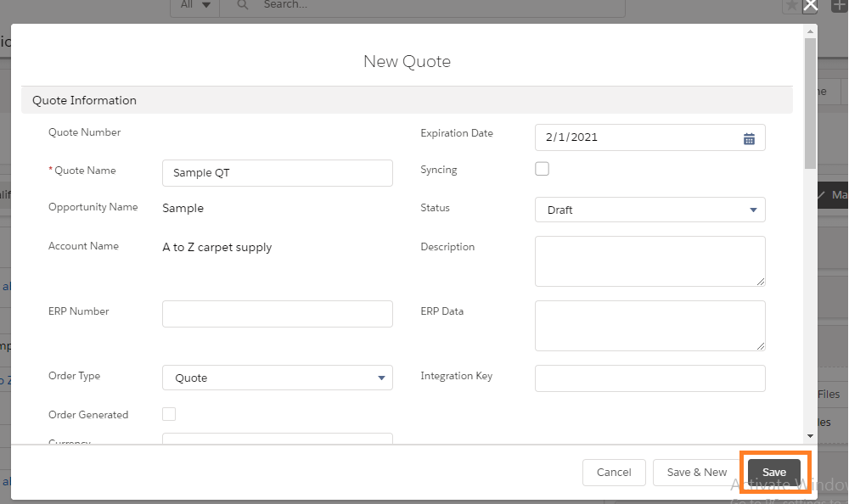The width and height of the screenshot is (849, 504).
Task: Click the dialog scrollbar down arrow
Action: pos(810,436)
